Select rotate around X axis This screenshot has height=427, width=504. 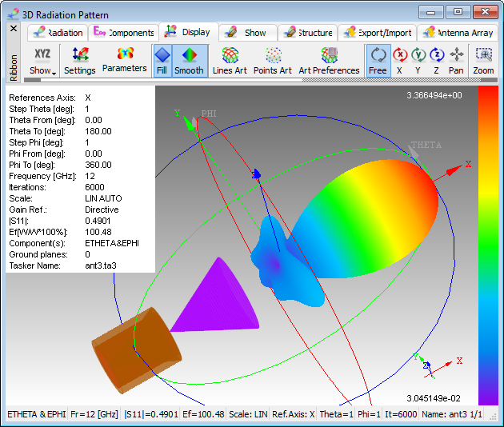(x=400, y=61)
